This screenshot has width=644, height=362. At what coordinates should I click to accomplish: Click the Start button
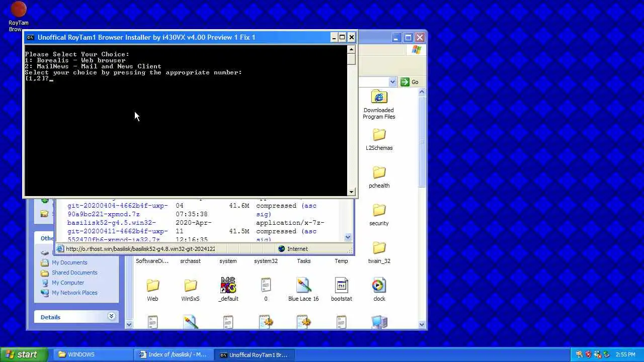[24, 354]
